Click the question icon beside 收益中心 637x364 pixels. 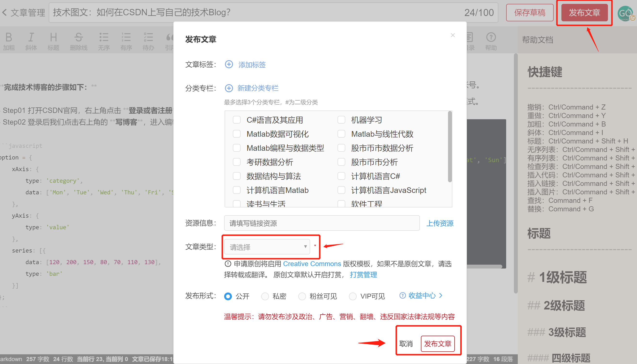pos(402,295)
